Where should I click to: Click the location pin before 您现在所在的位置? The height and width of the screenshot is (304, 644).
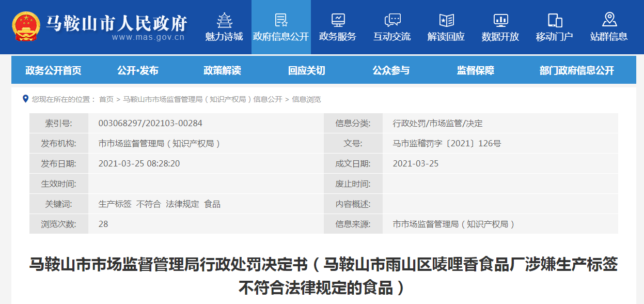[x=25, y=99]
